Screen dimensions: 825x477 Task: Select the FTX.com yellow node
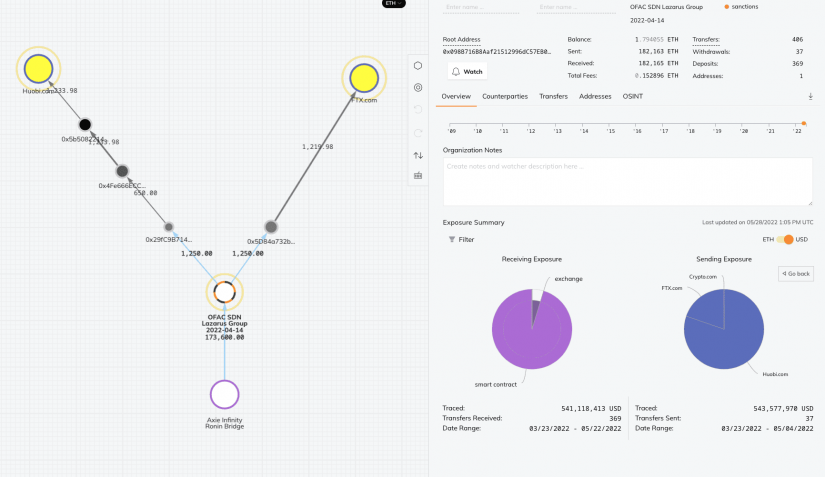click(364, 78)
